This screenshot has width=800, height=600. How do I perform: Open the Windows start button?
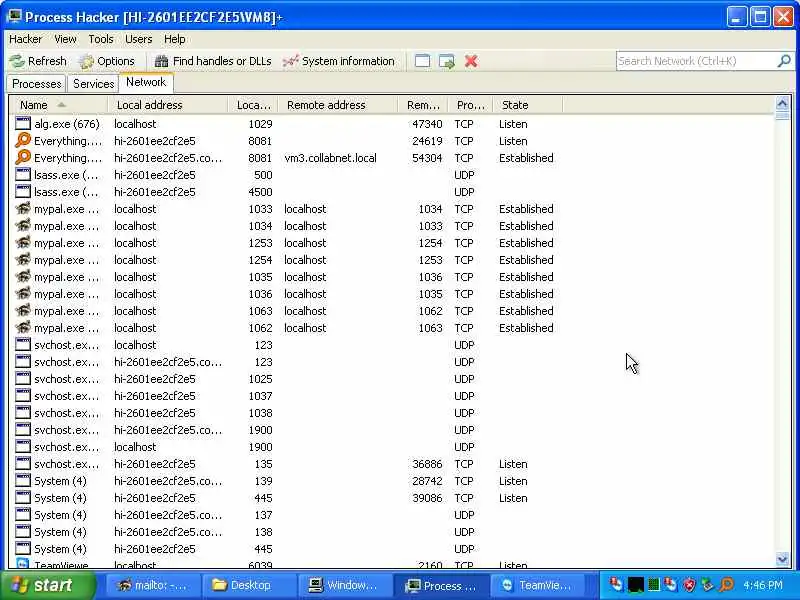pos(47,585)
